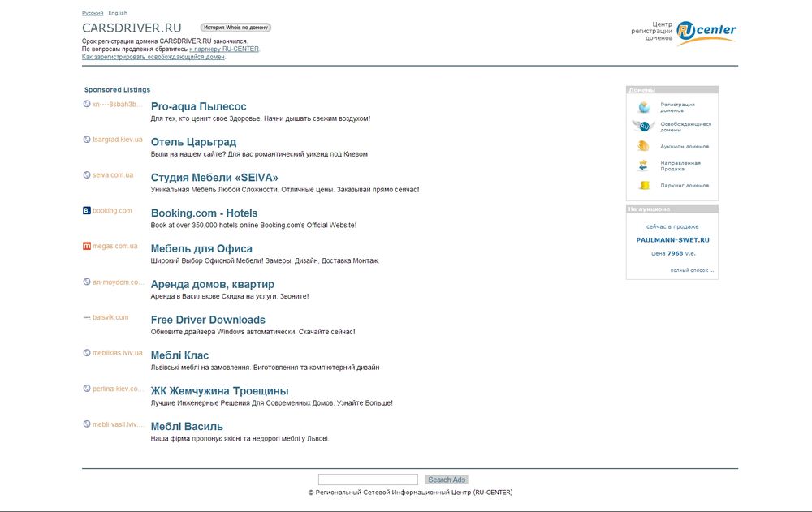This screenshot has width=812, height=512.
Task: Click the mebliklas.lviv.ua domain link
Action: click(x=118, y=352)
